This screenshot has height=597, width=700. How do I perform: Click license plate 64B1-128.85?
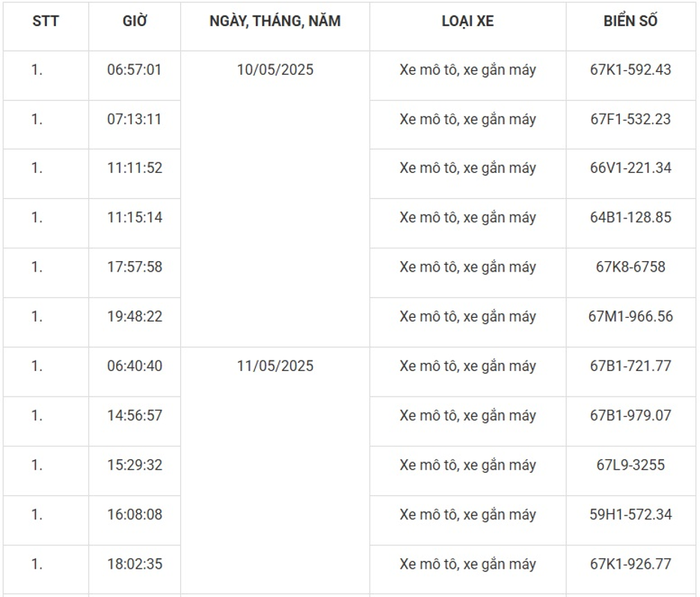pos(630,218)
